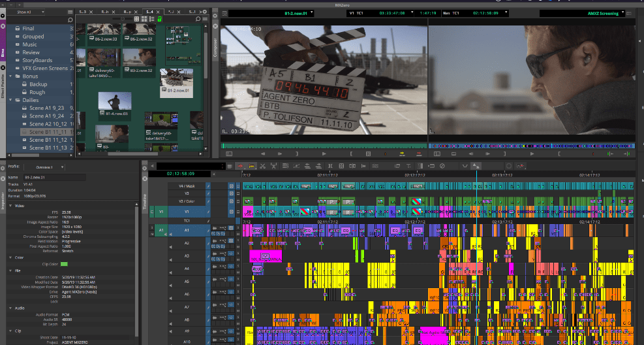Click the green Clip Color swatch
644x345 pixels.
[64, 264]
